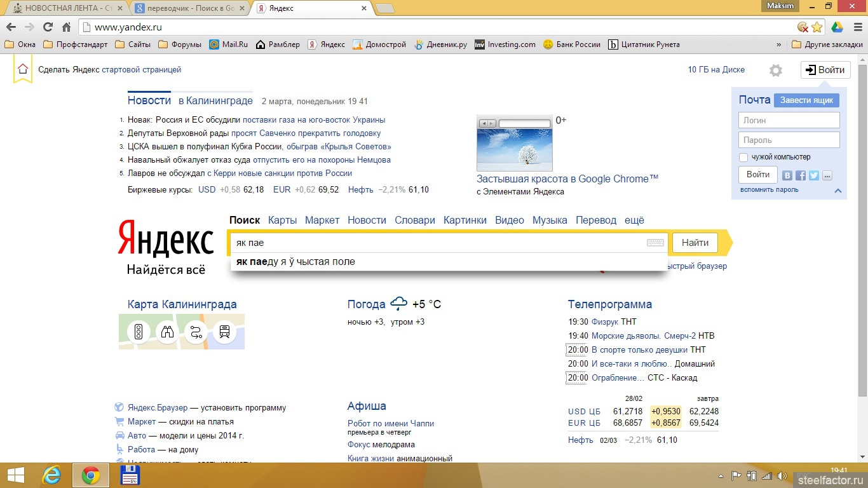The image size is (868, 488).
Task: Show hidden bookmarks with the double-arrow chevron
Action: click(779, 44)
